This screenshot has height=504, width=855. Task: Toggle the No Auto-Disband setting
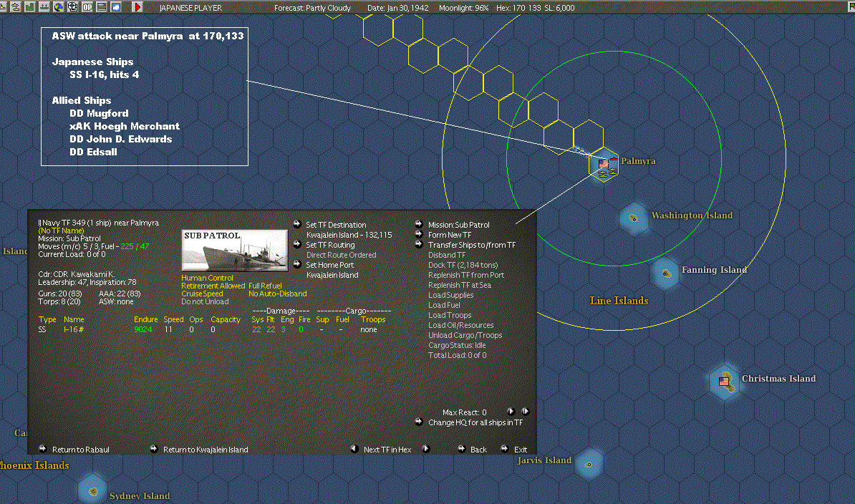pos(278,294)
